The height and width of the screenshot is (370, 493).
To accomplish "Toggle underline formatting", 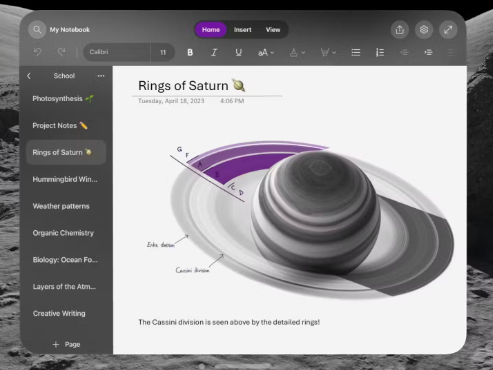I will click(238, 52).
